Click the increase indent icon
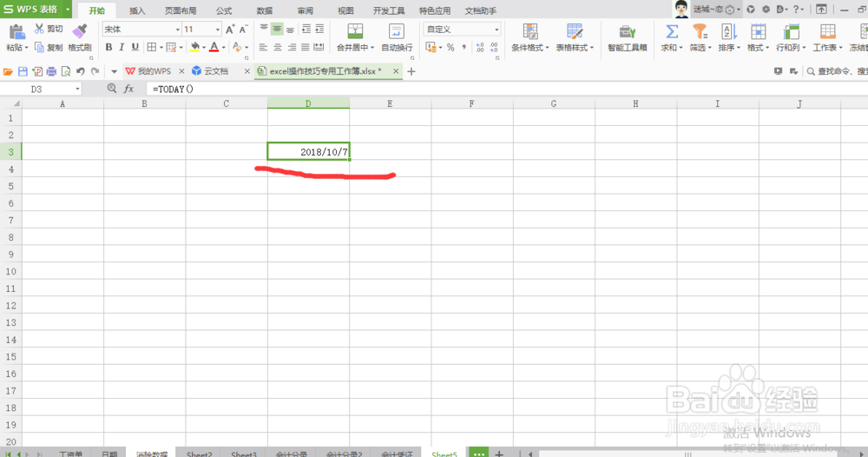The height and width of the screenshot is (457, 868). [x=319, y=29]
